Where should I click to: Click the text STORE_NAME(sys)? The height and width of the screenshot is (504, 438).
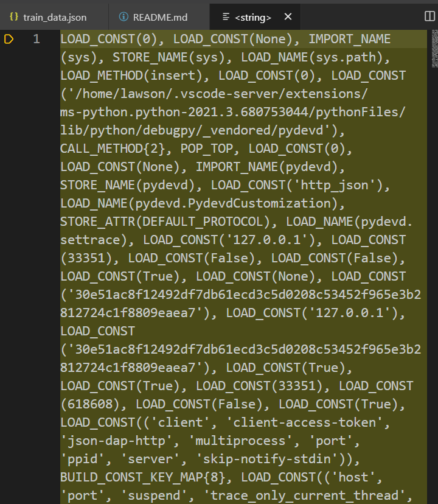pyautogui.click(x=169, y=58)
